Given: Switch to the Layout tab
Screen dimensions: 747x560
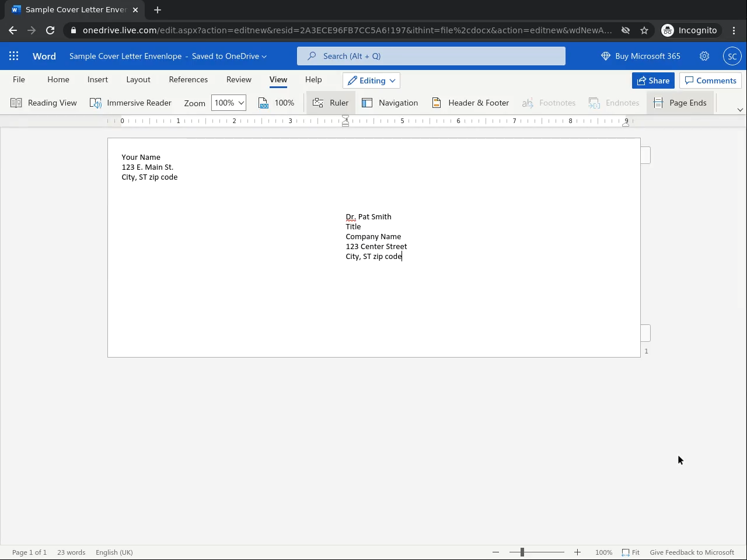Looking at the screenshot, I should coord(138,79).
